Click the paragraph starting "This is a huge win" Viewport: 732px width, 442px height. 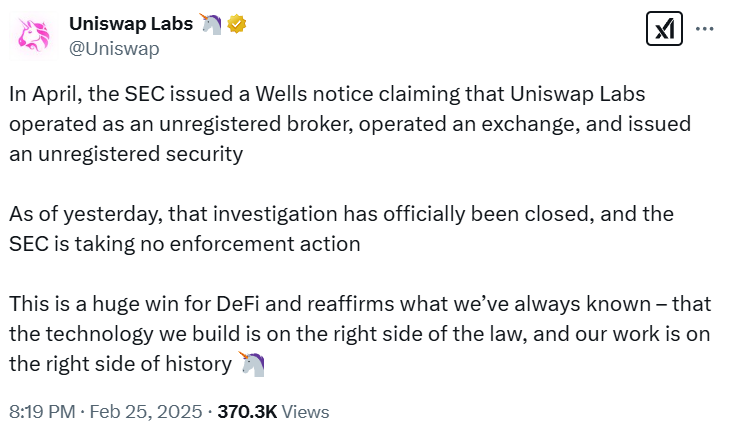(x=340, y=334)
